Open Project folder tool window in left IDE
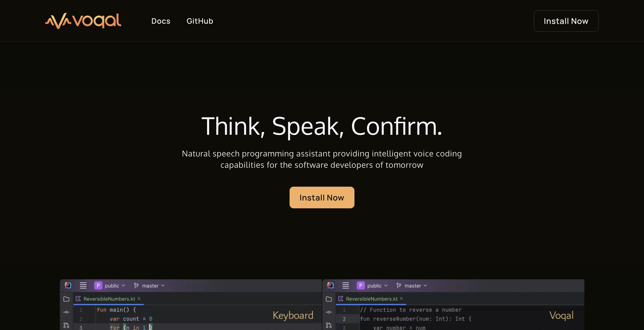 click(66, 299)
